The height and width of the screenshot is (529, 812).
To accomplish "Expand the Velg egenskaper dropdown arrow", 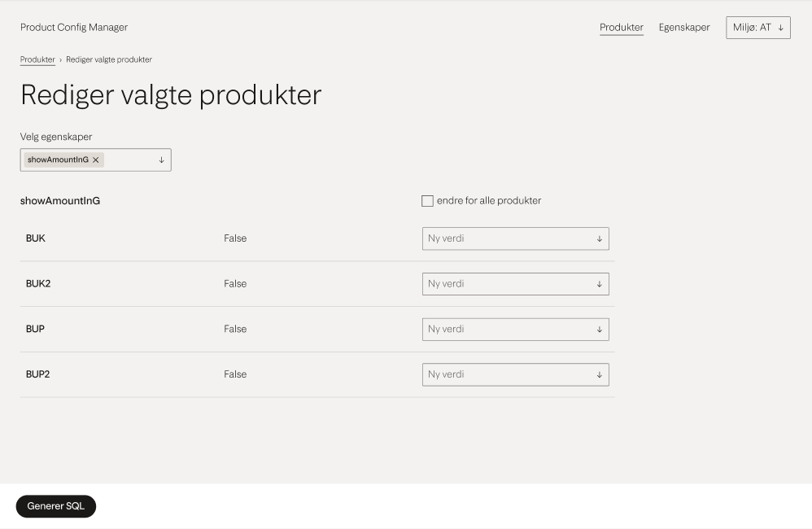I will [162, 160].
